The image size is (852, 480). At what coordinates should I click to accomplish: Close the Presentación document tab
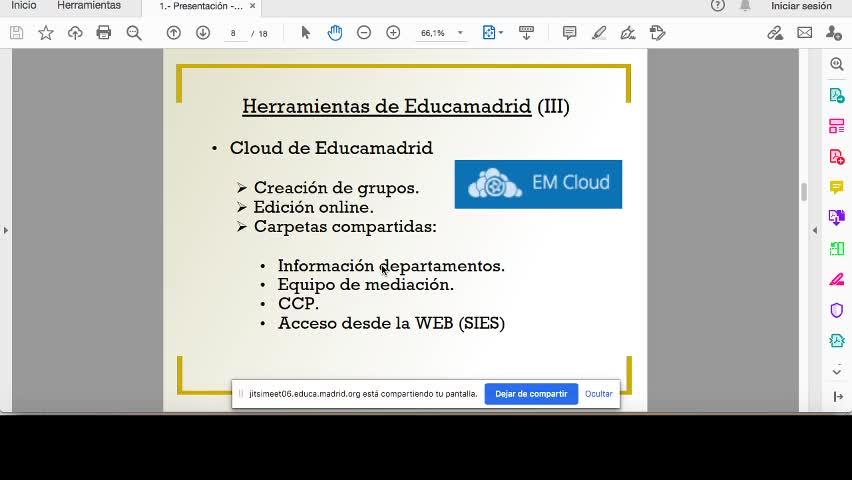pos(253,6)
